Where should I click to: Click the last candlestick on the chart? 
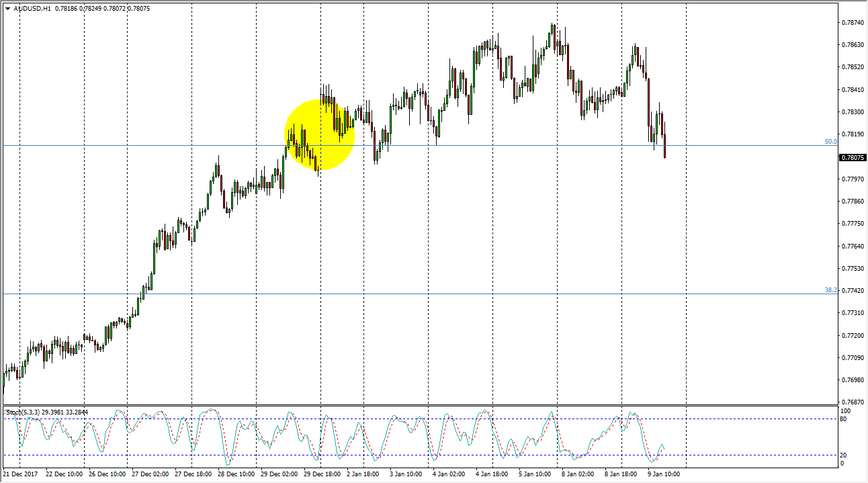point(665,146)
